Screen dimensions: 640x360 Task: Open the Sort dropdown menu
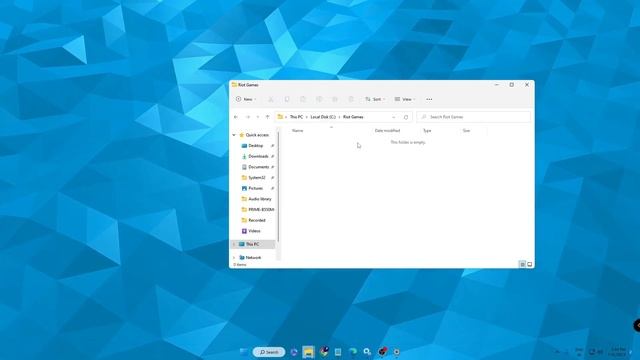(375, 99)
